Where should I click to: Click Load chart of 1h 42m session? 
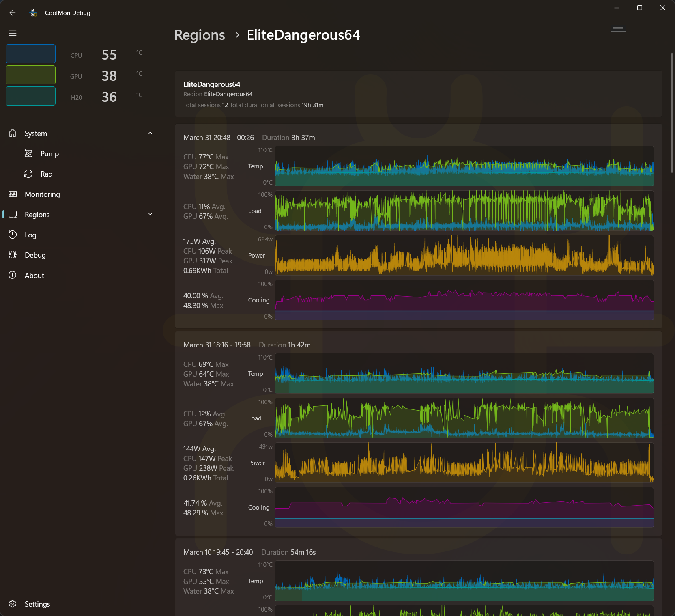[464, 418]
